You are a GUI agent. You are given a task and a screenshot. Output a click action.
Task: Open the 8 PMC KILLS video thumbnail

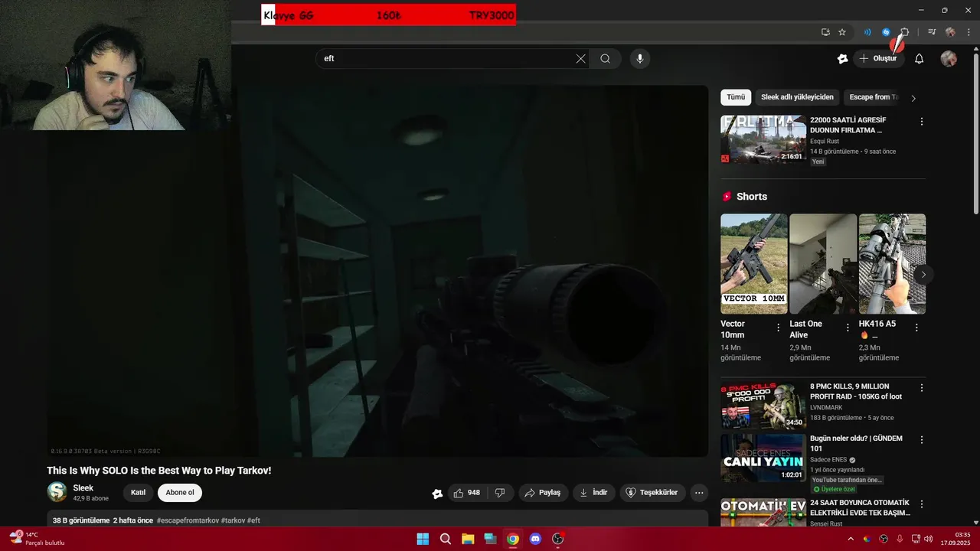point(763,406)
